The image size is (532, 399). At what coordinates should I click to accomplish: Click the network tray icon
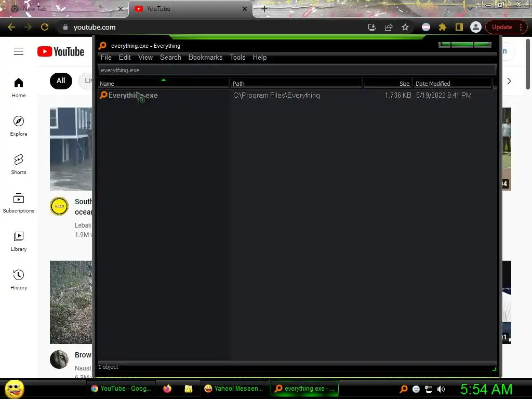click(x=429, y=389)
